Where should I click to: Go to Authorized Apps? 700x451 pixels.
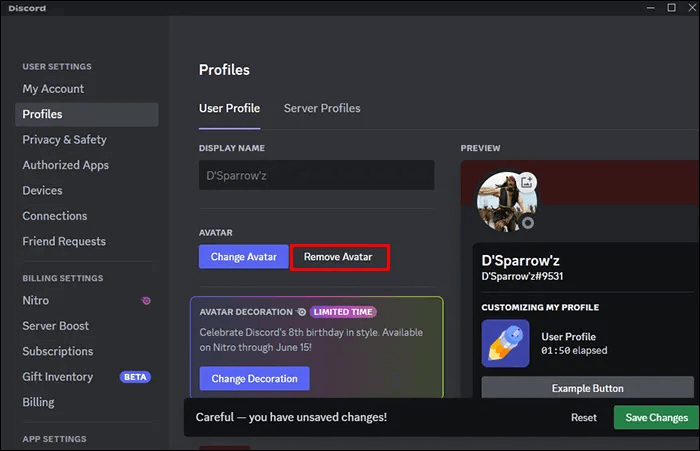tap(66, 165)
